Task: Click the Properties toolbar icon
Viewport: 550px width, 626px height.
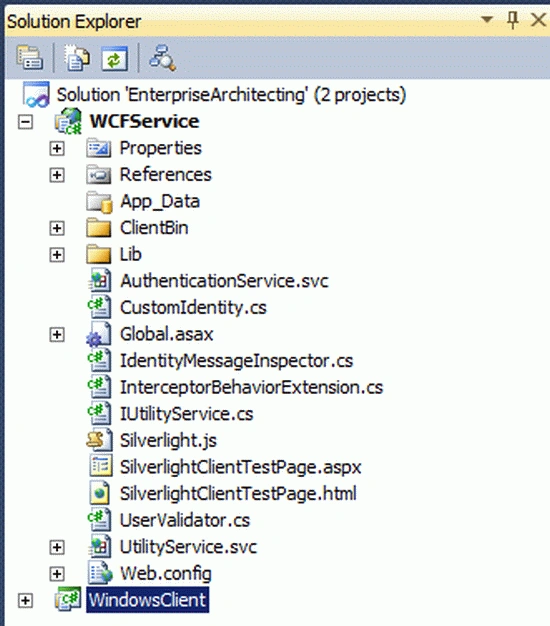Action: (29, 58)
